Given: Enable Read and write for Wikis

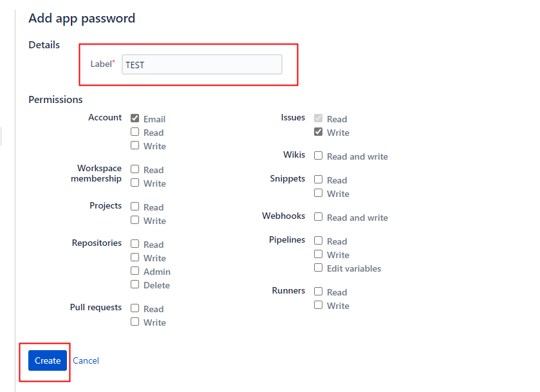Looking at the screenshot, I should point(318,156).
